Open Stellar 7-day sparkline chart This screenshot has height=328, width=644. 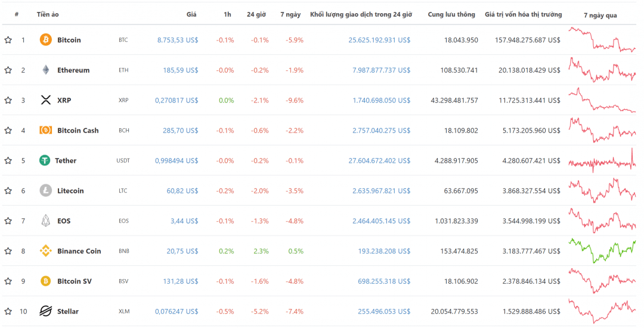coord(602,311)
